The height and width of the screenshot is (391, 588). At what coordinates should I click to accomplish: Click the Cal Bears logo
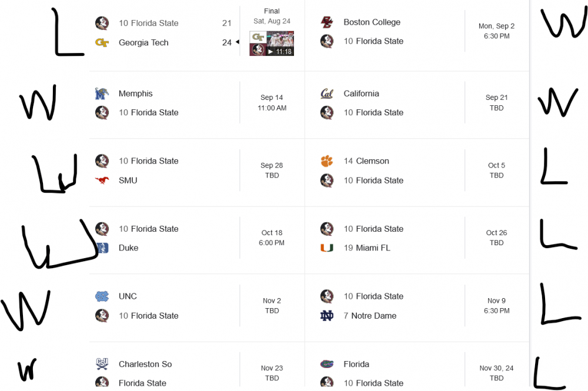click(x=327, y=93)
